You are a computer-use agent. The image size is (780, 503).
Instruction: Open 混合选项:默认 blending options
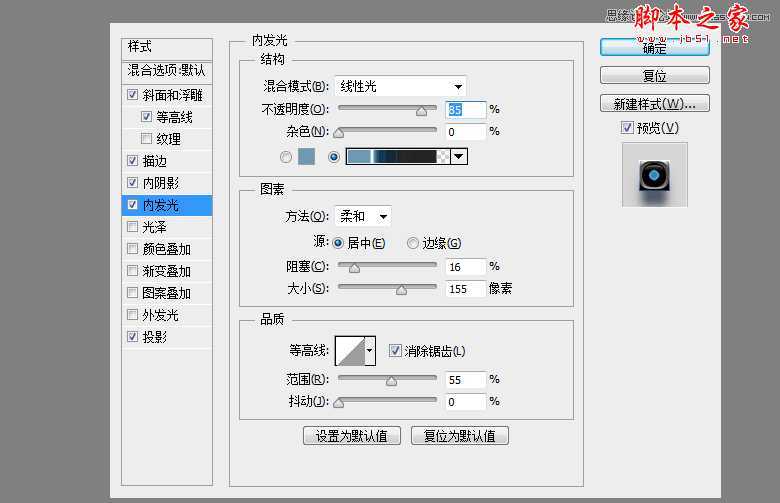[x=166, y=70]
